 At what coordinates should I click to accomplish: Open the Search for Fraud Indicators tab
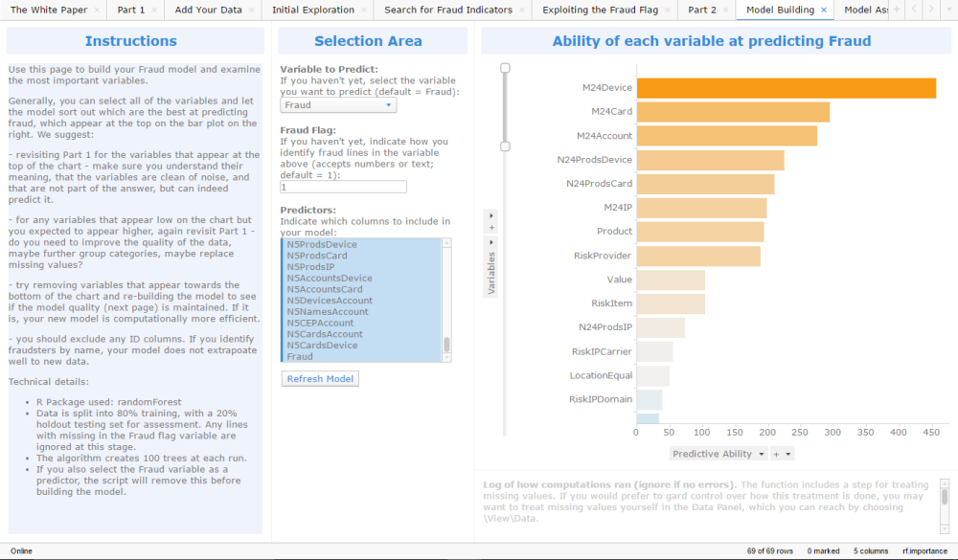point(447,10)
